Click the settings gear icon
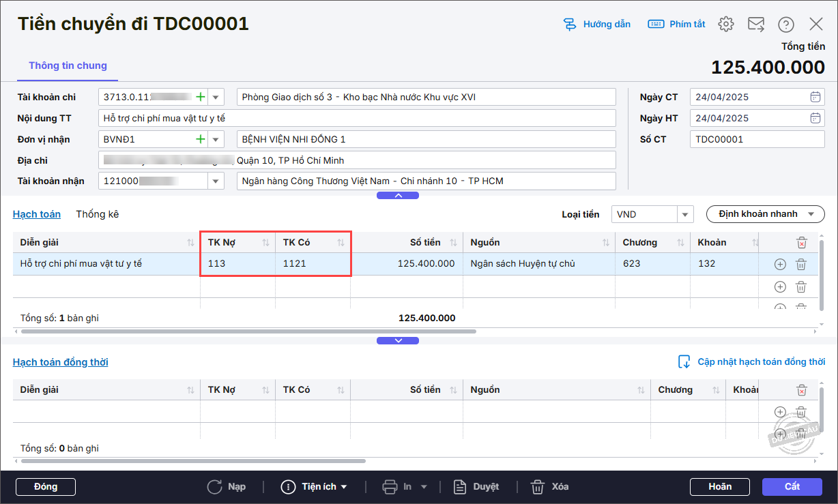Viewport: 838px width, 504px height. (725, 25)
